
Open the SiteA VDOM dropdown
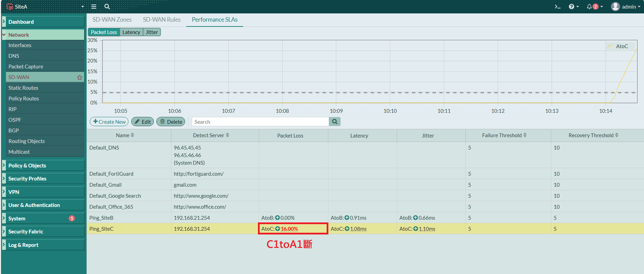click(x=82, y=7)
